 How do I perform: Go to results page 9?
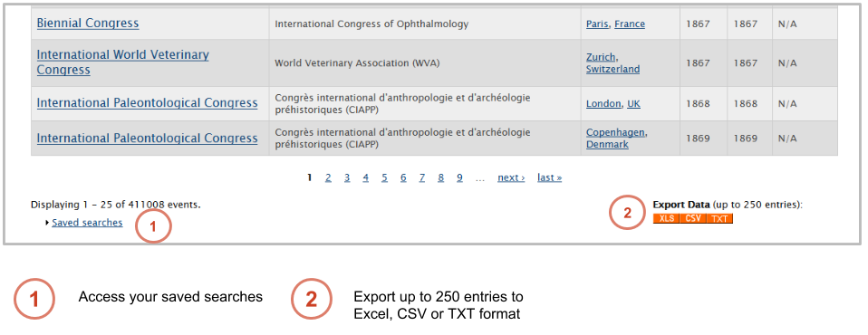459,177
